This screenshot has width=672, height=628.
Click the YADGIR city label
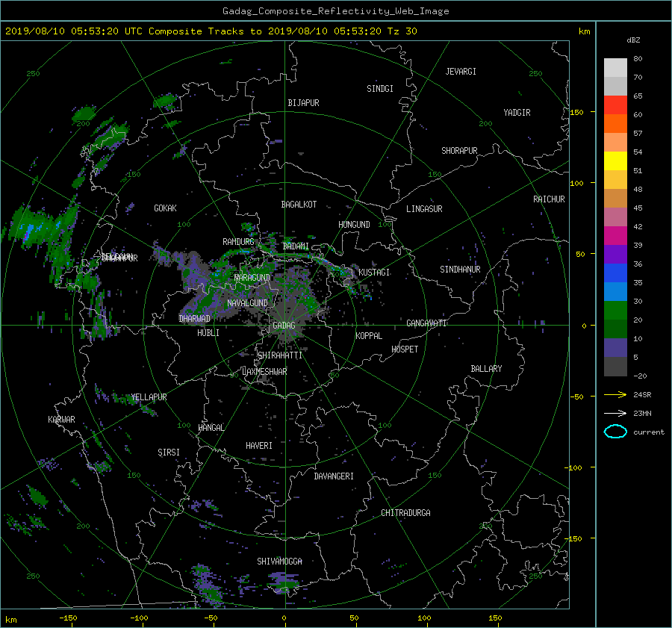pos(517,112)
